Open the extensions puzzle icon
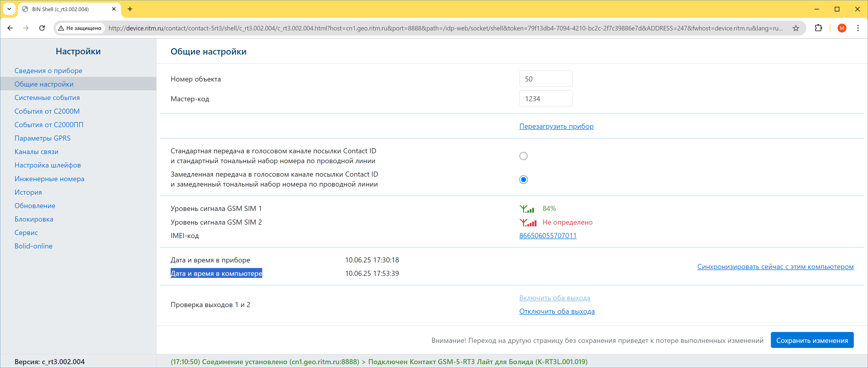Image resolution: width=868 pixels, height=368 pixels. (818, 28)
